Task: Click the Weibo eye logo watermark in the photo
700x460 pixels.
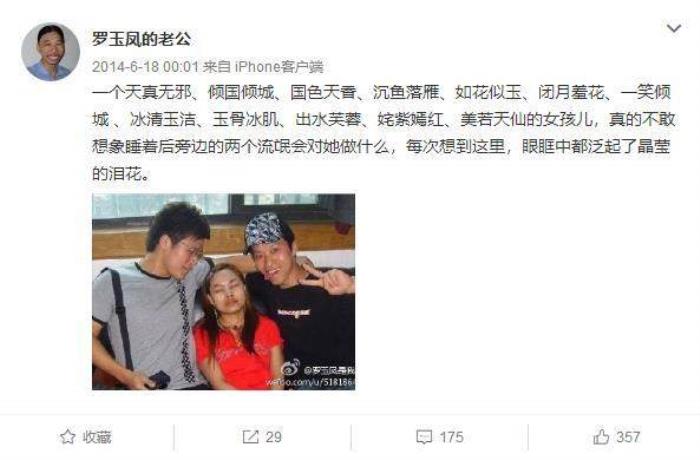Action: (291, 368)
